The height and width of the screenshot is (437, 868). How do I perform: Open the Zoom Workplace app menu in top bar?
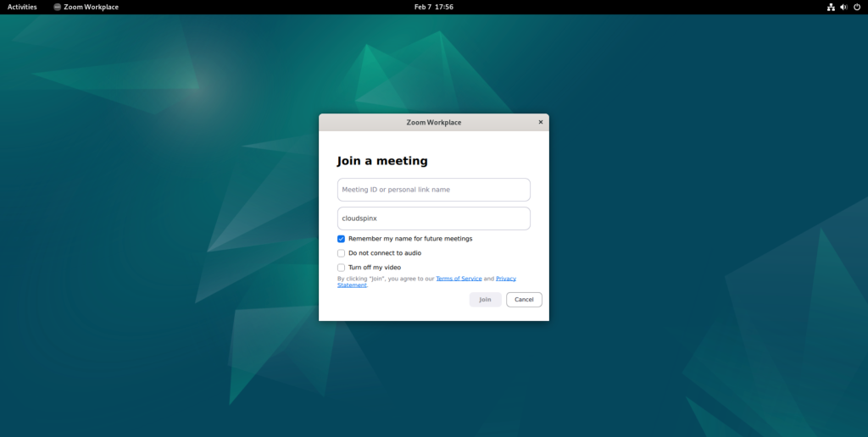tap(86, 7)
